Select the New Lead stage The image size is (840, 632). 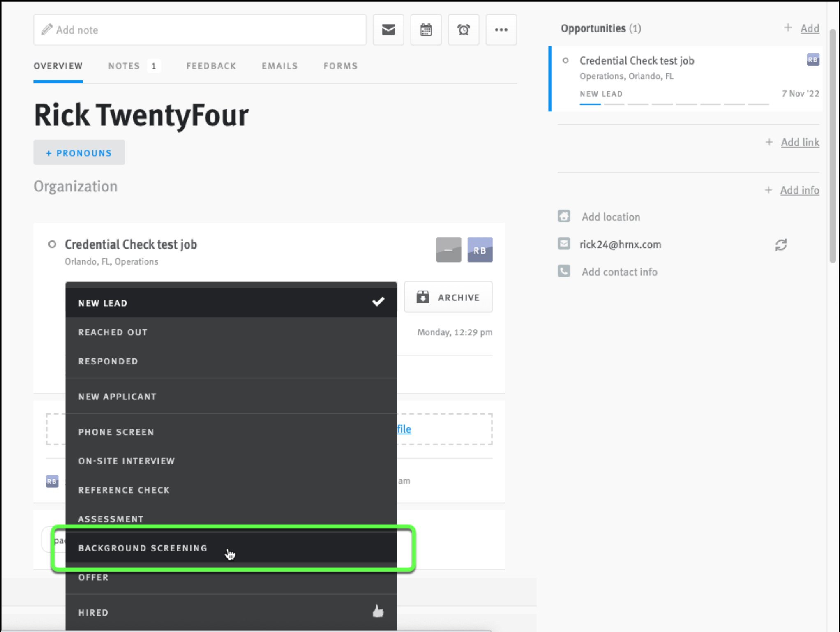tap(231, 303)
